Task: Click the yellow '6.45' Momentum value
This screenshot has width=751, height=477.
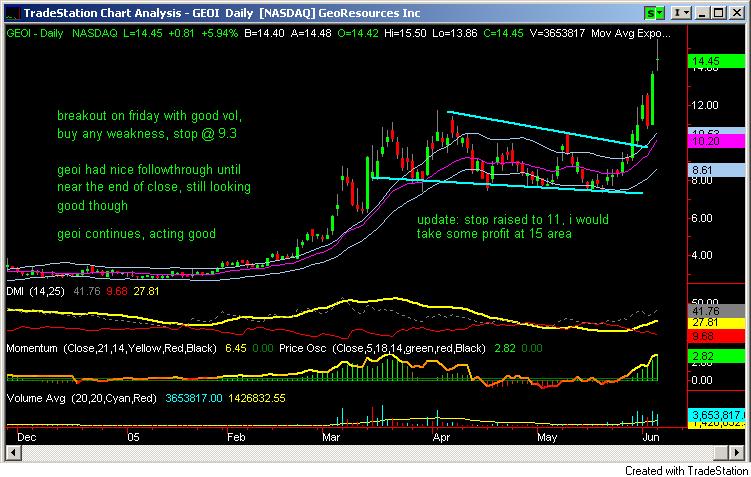Action: coord(236,349)
